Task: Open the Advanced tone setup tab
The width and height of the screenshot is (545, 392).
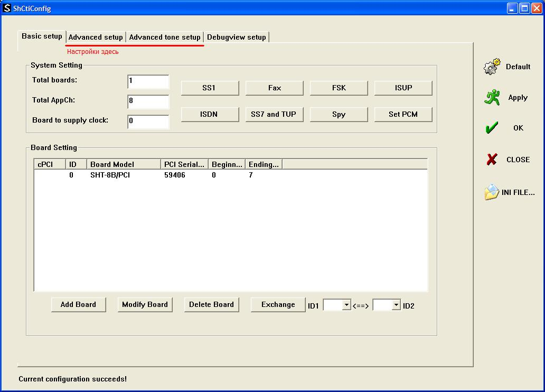Action: click(165, 37)
